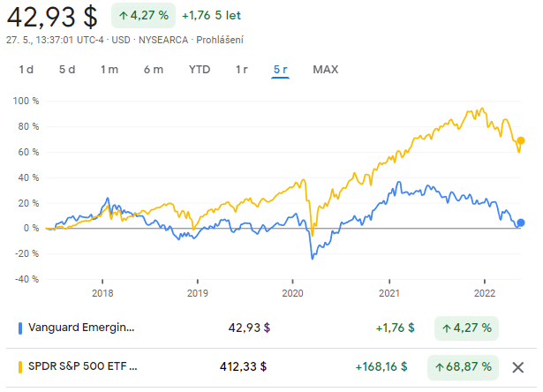Select the 1 m range tab
Image resolution: width=543 pixels, height=392 pixels.
(x=109, y=70)
